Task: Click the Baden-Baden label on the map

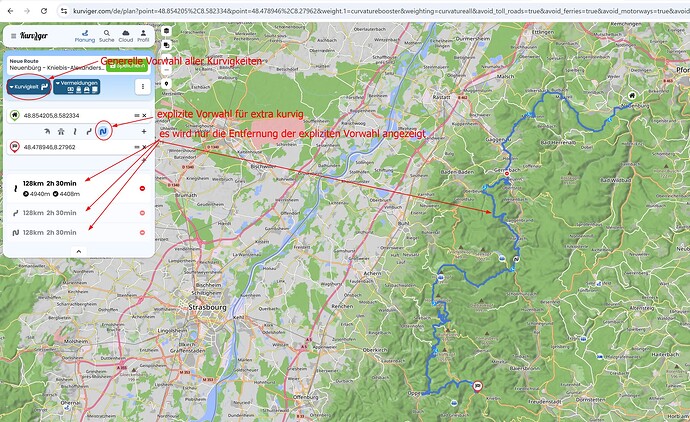Action: pos(457,172)
